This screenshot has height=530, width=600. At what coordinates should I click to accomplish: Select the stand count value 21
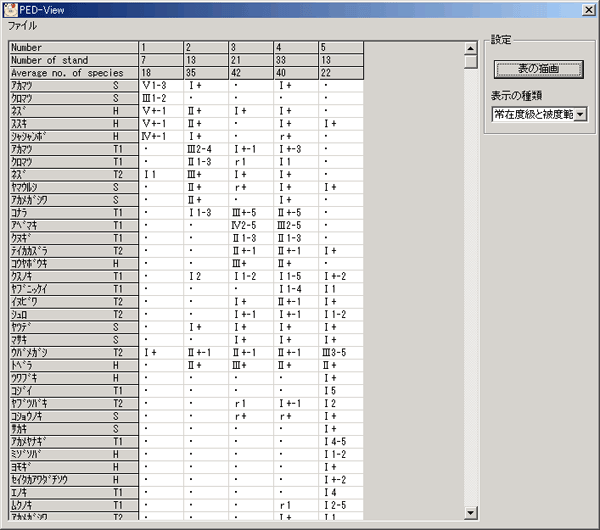[250, 60]
